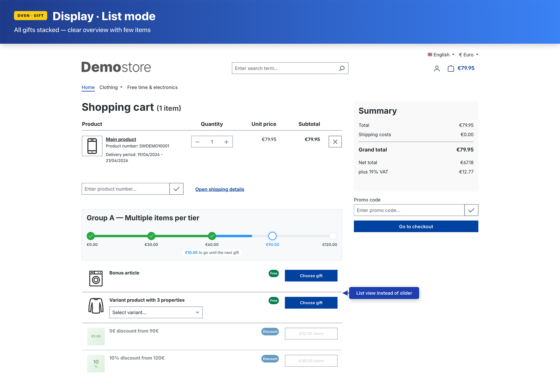The height and width of the screenshot is (392, 560).
Task: Open the shopping bag cart icon
Action: coord(451,69)
